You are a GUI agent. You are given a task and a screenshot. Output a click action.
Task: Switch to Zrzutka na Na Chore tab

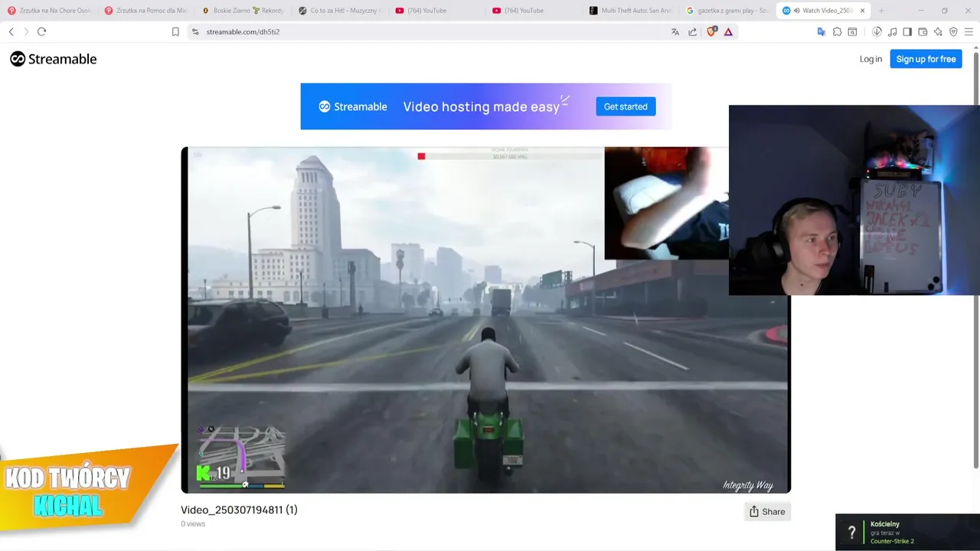click(x=49, y=11)
